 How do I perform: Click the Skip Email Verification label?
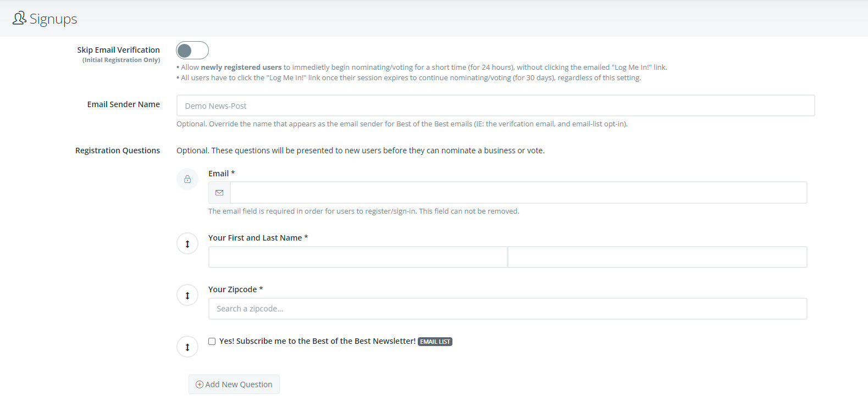point(118,50)
